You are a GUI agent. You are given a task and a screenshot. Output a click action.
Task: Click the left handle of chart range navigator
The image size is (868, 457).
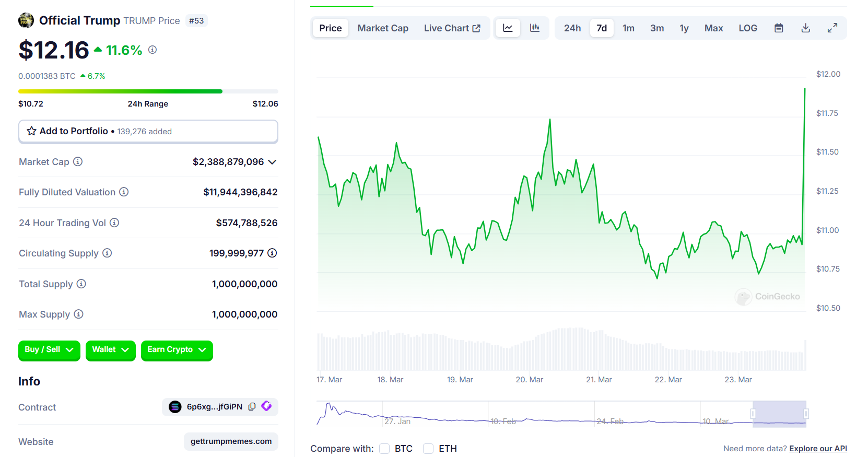coord(753,414)
